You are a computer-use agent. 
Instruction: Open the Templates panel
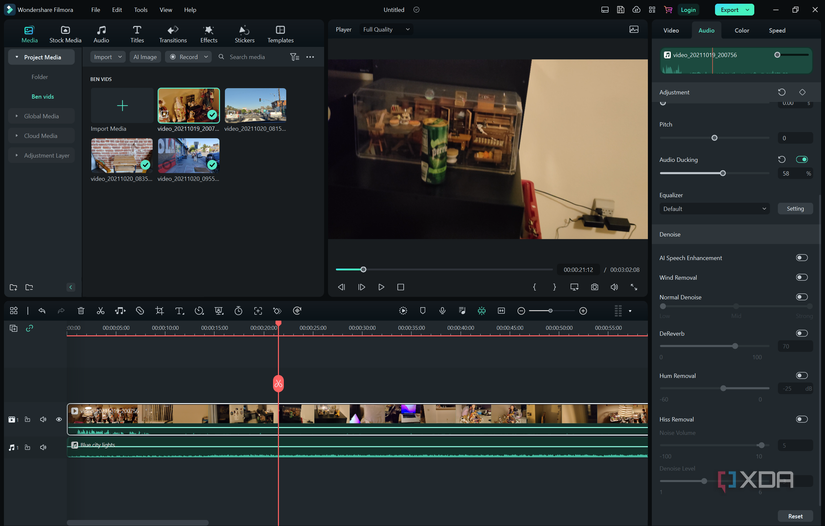(x=280, y=34)
